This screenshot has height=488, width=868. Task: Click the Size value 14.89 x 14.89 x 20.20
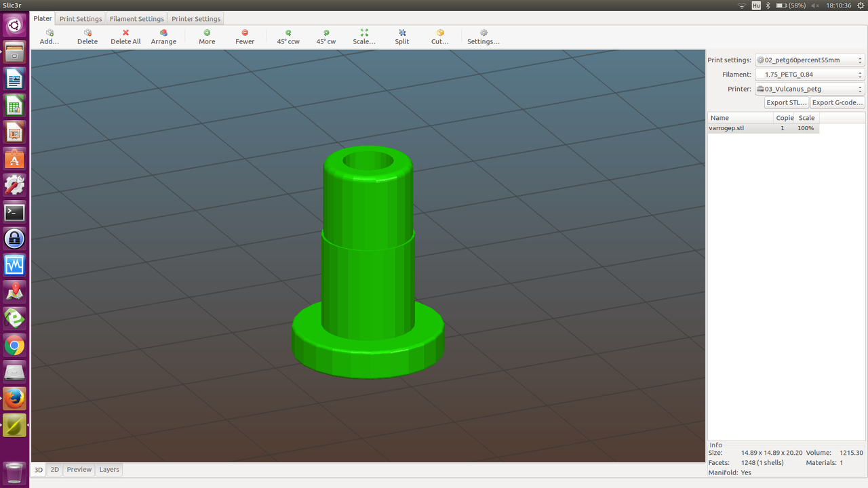point(772,453)
